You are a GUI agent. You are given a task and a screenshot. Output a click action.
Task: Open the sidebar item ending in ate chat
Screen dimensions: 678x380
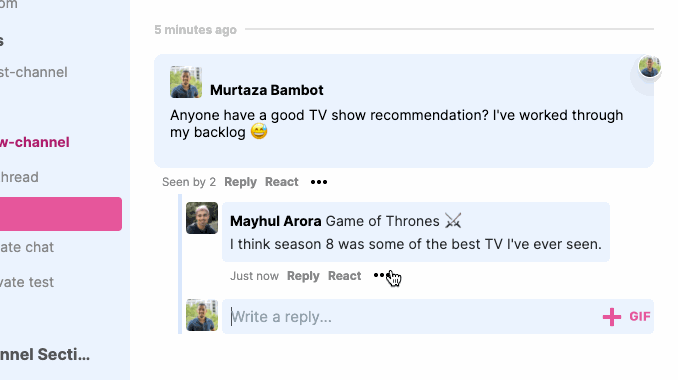point(27,247)
